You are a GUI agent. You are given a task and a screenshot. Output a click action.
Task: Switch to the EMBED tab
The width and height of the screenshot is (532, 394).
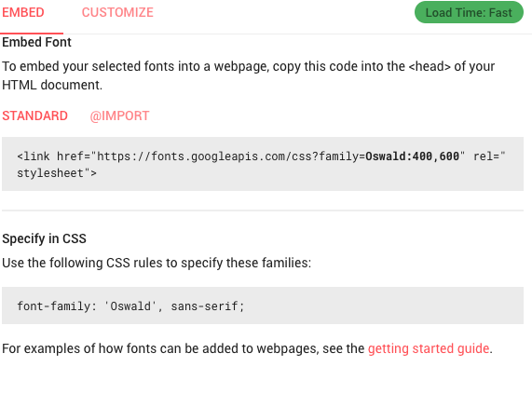[x=23, y=13]
